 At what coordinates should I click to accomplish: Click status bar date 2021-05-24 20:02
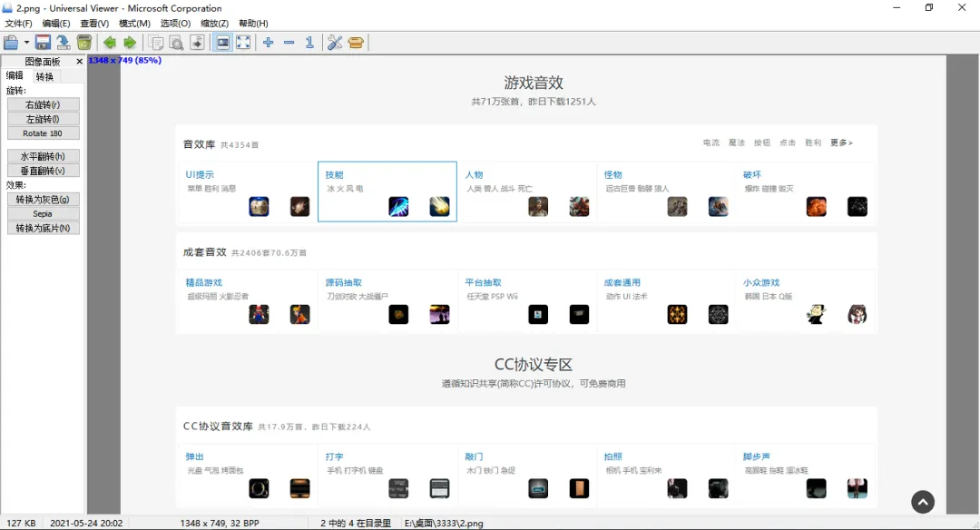(x=86, y=523)
